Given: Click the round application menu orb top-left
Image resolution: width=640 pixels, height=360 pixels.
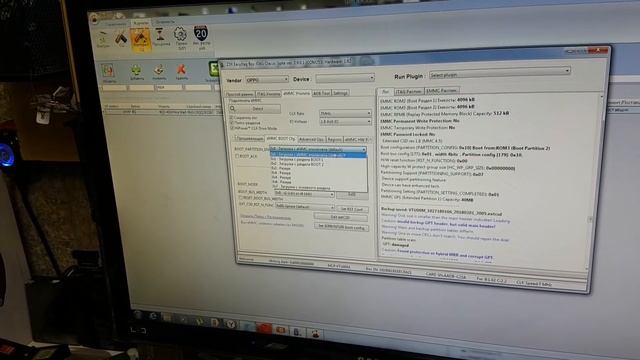Looking at the screenshot, I should (x=95, y=19).
